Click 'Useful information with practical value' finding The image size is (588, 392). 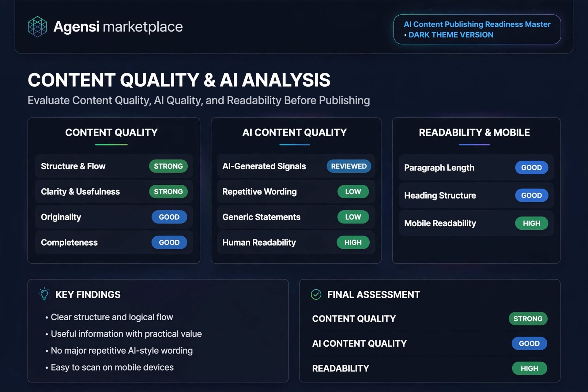click(126, 334)
